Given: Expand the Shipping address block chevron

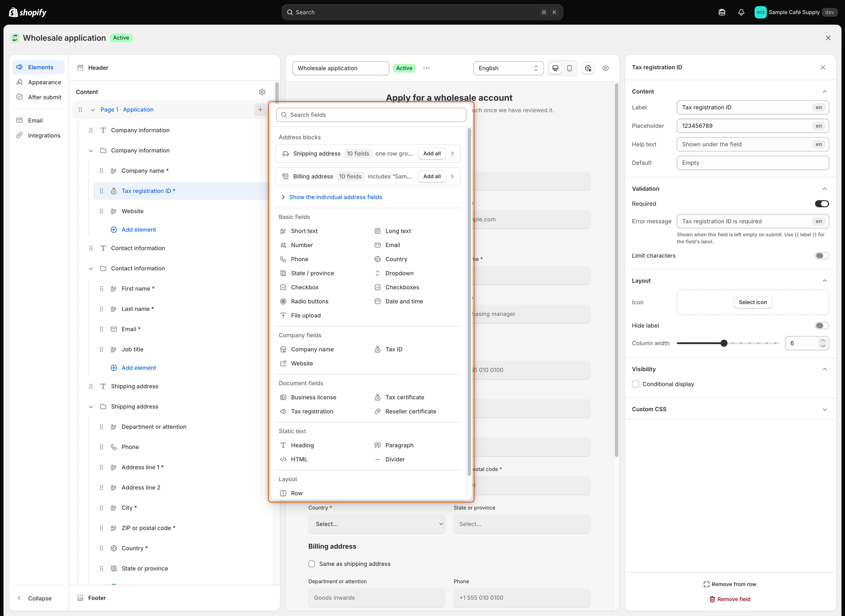Looking at the screenshot, I should pos(452,153).
